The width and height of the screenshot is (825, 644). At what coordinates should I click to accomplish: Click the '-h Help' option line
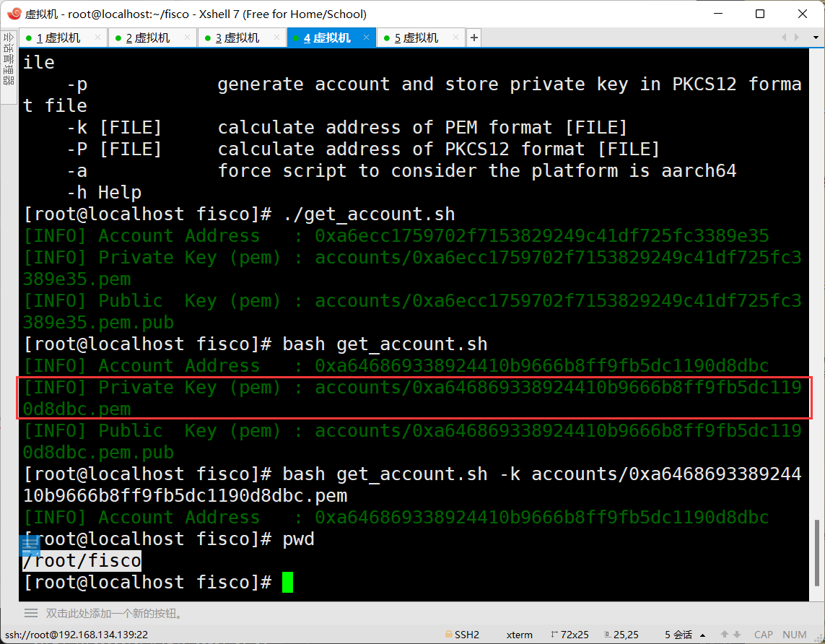(104, 193)
